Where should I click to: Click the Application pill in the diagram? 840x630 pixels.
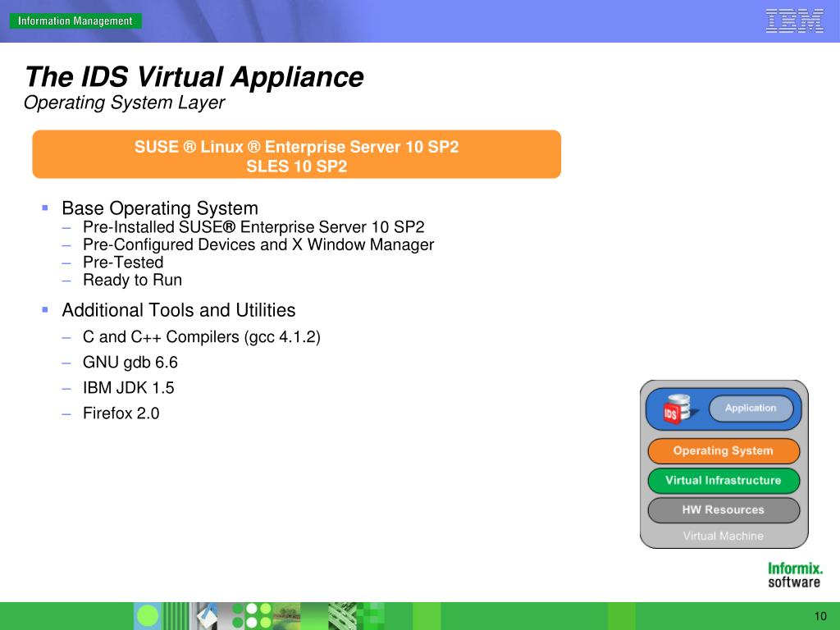tap(751, 409)
